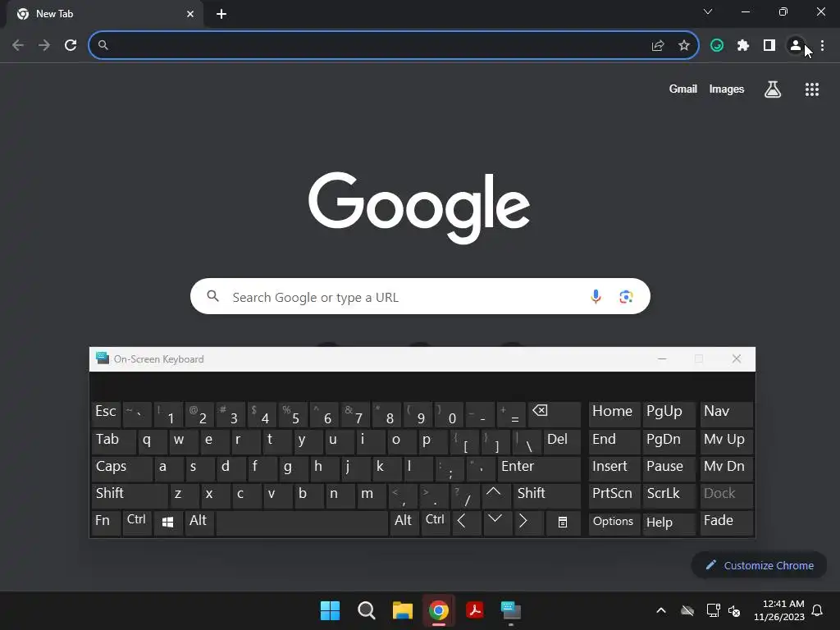This screenshot has height=630, width=840.
Task: Open Windows taskbar Search
Action: point(367,610)
